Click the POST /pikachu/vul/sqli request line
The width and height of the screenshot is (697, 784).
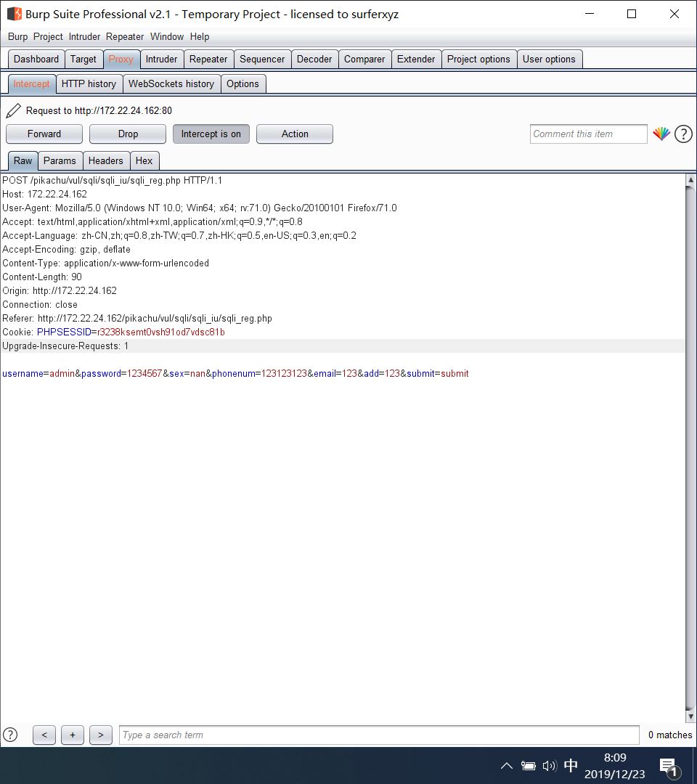[112, 180]
